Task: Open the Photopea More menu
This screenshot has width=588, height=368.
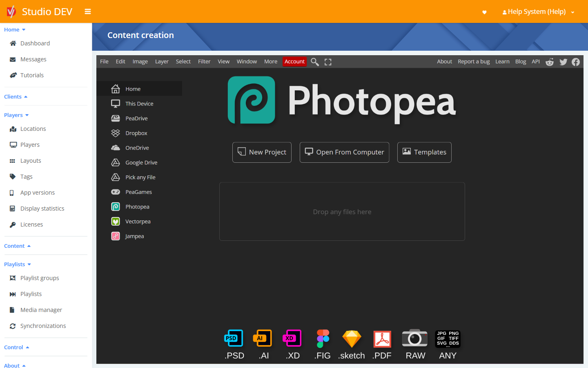Action: (271, 61)
